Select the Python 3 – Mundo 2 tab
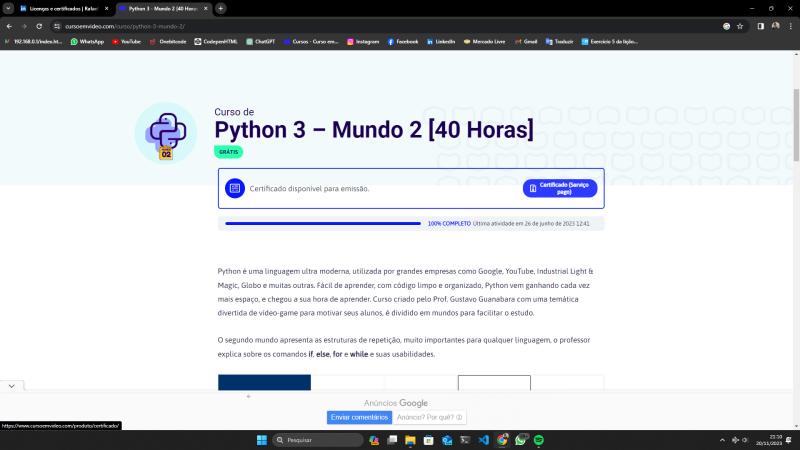This screenshot has height=450, width=800. (x=163, y=9)
